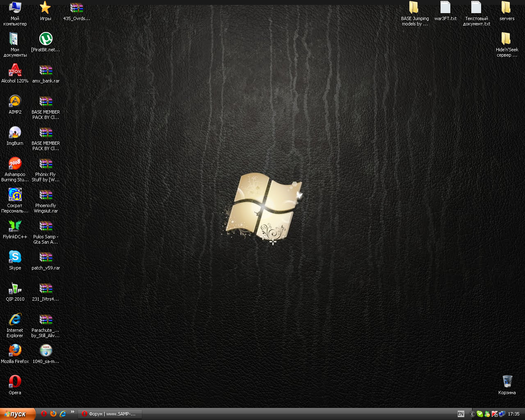The image size is (525, 420).
Task: Launch Opera from the quick launch bar
Action: point(44,414)
